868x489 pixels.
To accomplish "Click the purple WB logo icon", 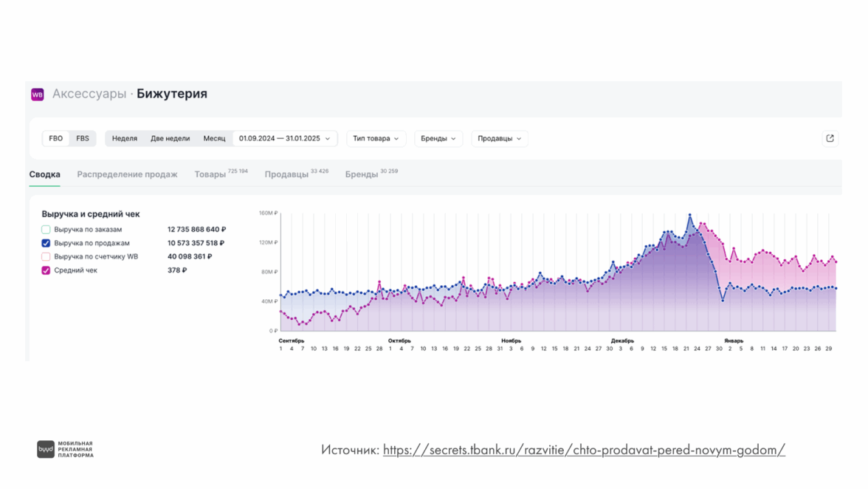I will pyautogui.click(x=37, y=95).
